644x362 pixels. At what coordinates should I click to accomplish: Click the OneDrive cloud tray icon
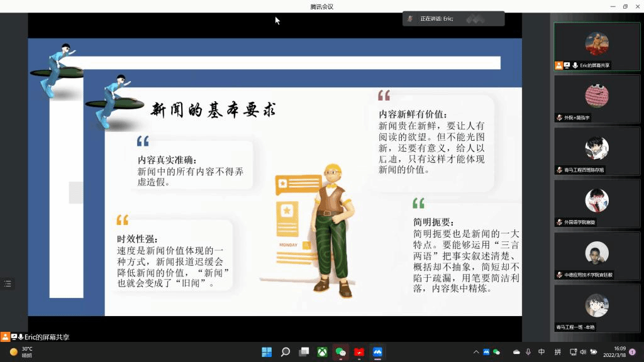[517, 352]
